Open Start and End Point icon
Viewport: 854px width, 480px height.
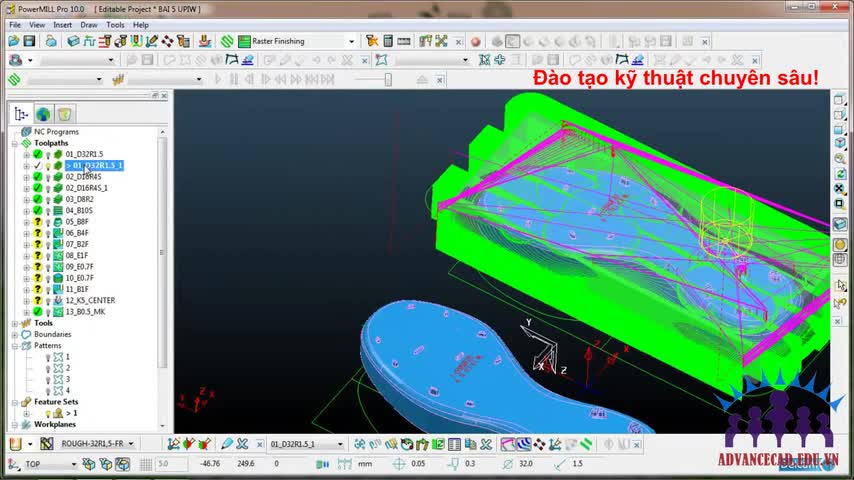(x=120, y=41)
